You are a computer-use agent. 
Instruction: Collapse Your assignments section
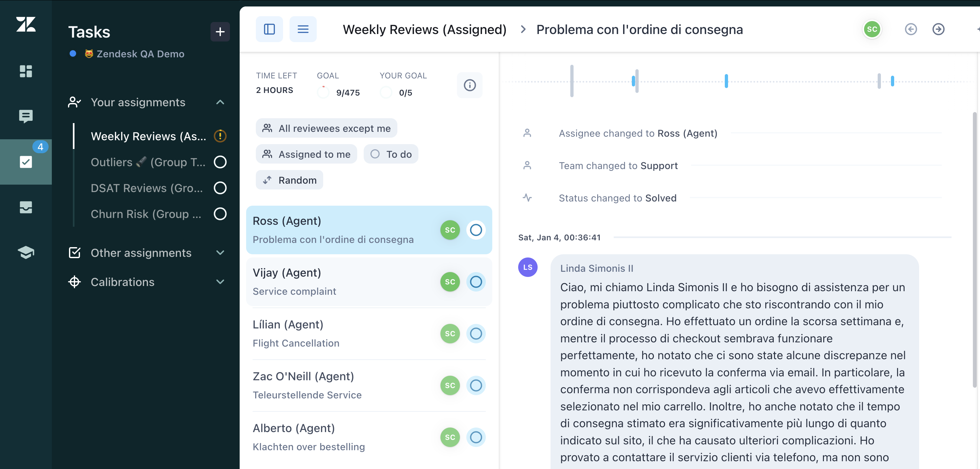(220, 102)
